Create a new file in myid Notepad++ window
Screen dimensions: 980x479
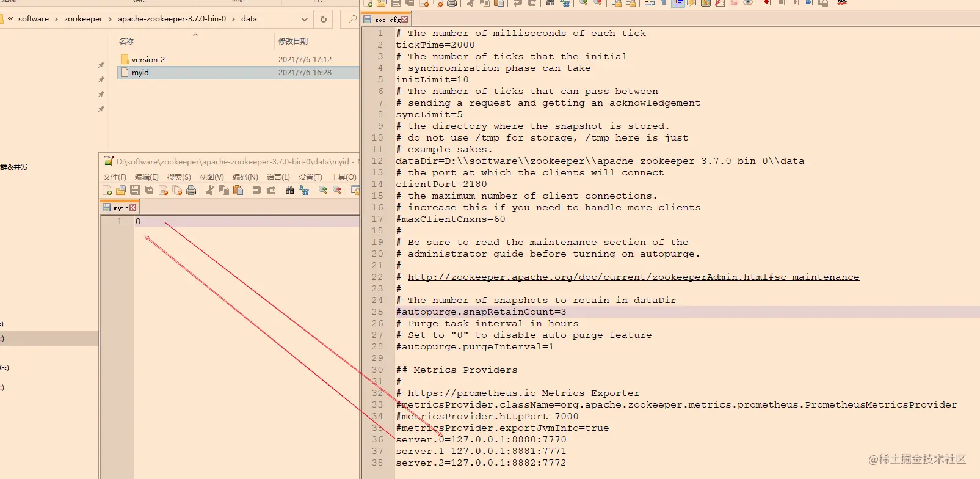tap(107, 191)
